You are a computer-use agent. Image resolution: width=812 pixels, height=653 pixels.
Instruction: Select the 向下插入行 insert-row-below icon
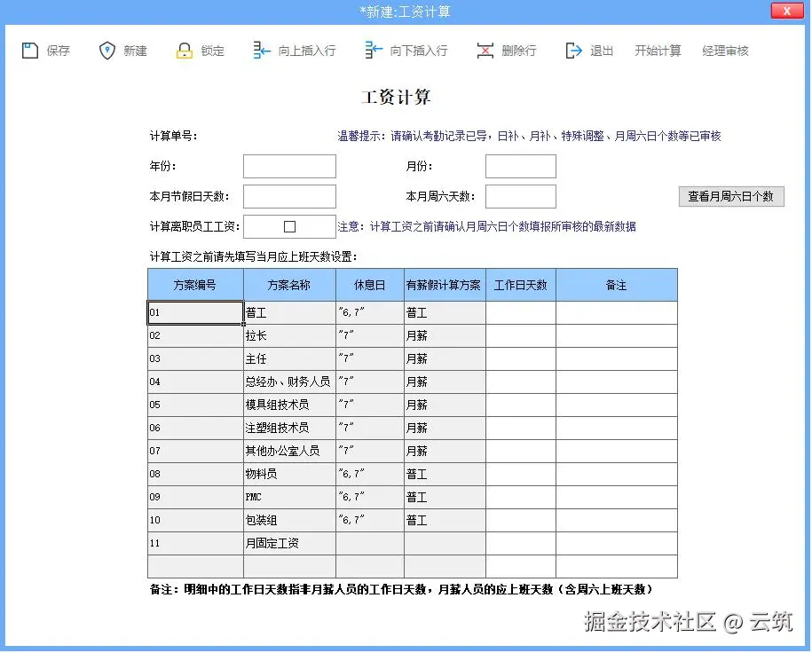coord(374,51)
